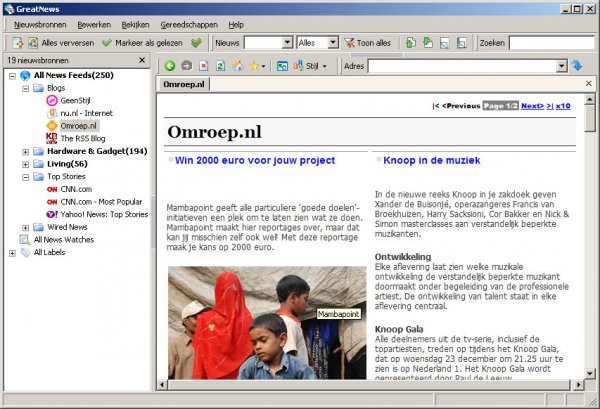This screenshot has height=409, width=600.
Task: Click horizontal scrollbar left arrow
Action: [162, 385]
